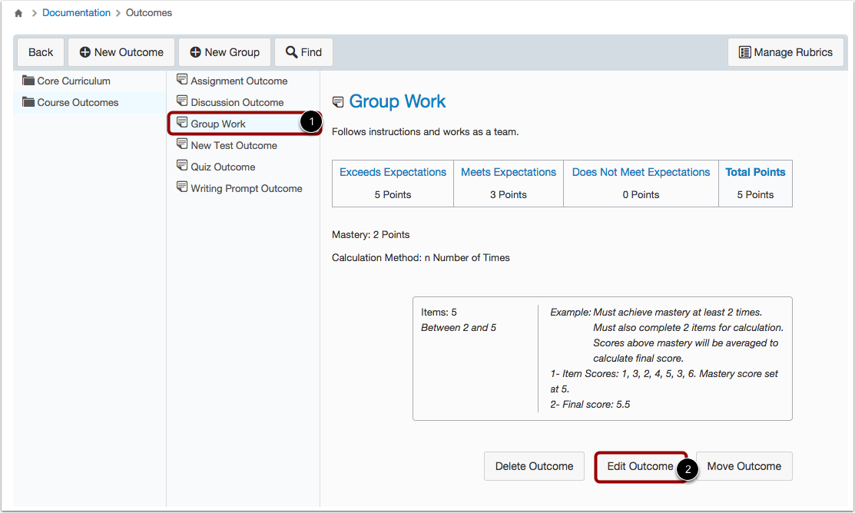Screen dimensions: 855x513
Task: Click the 3 Points cell
Action: (x=508, y=195)
